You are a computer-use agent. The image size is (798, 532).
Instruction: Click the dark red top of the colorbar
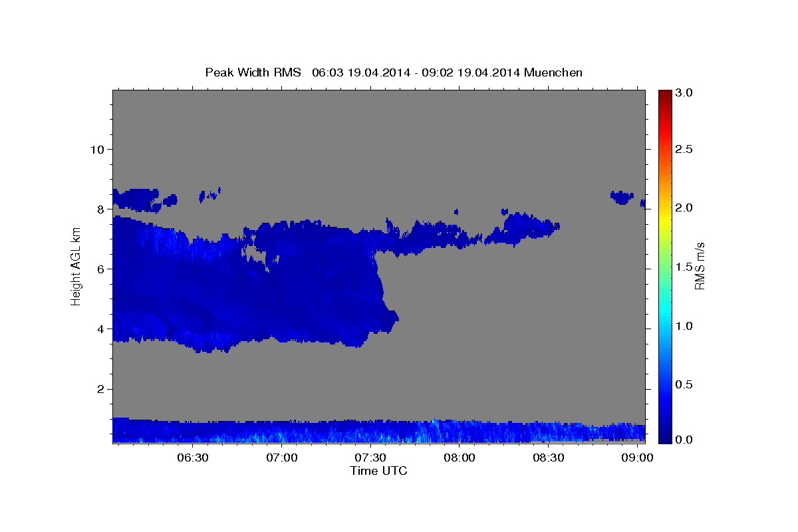pyautogui.click(x=665, y=96)
